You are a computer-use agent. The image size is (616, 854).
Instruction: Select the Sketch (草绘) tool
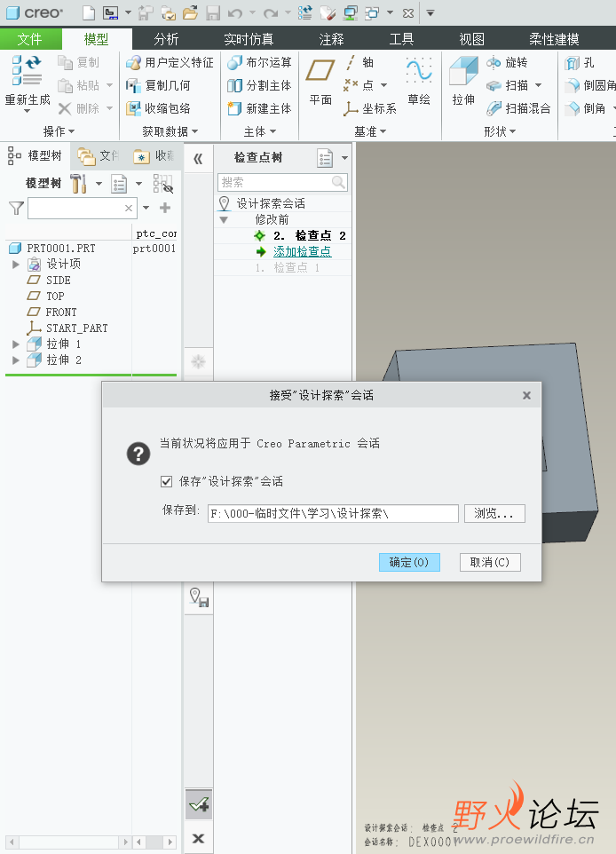pos(419,81)
